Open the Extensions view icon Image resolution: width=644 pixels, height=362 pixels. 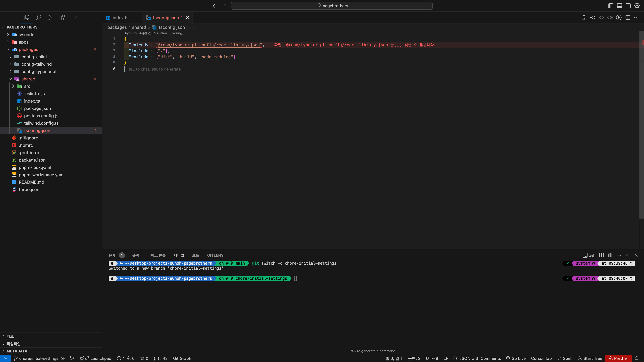62,17
